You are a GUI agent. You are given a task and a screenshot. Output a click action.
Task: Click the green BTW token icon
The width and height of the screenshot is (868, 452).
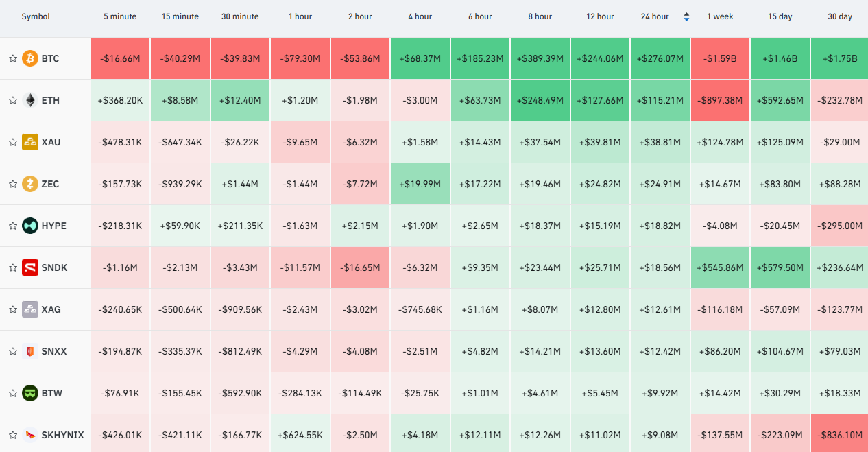[29, 393]
